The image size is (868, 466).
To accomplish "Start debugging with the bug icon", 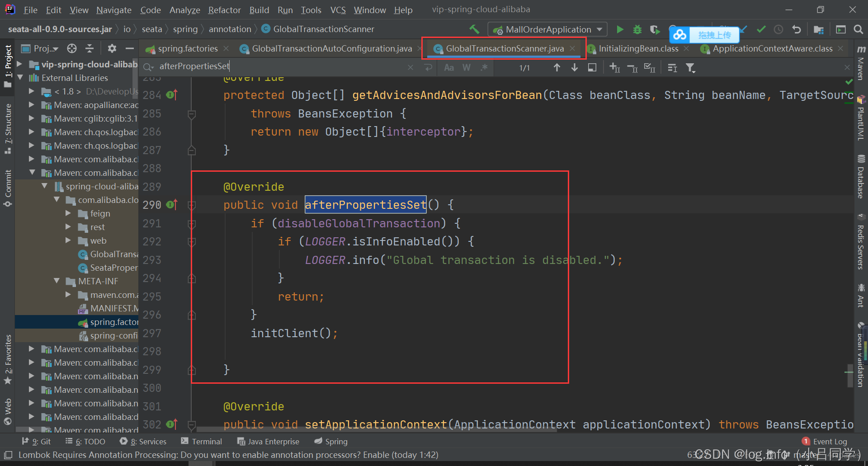I will pyautogui.click(x=637, y=29).
